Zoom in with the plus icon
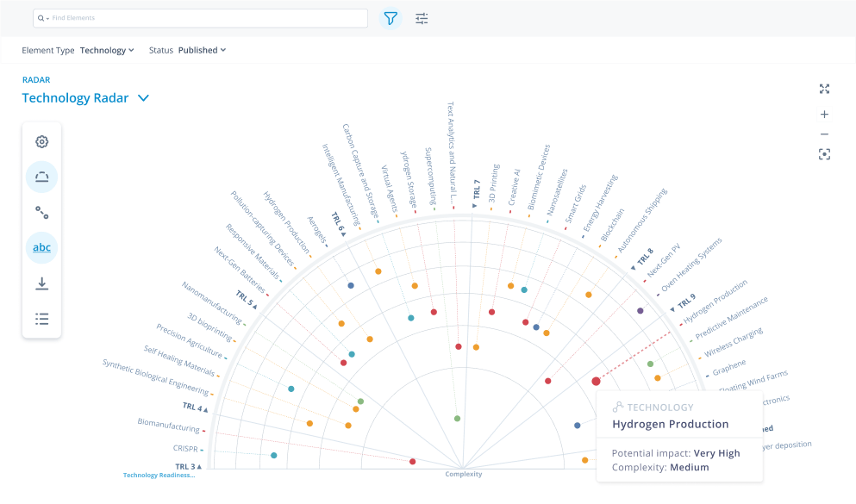 pyautogui.click(x=824, y=114)
